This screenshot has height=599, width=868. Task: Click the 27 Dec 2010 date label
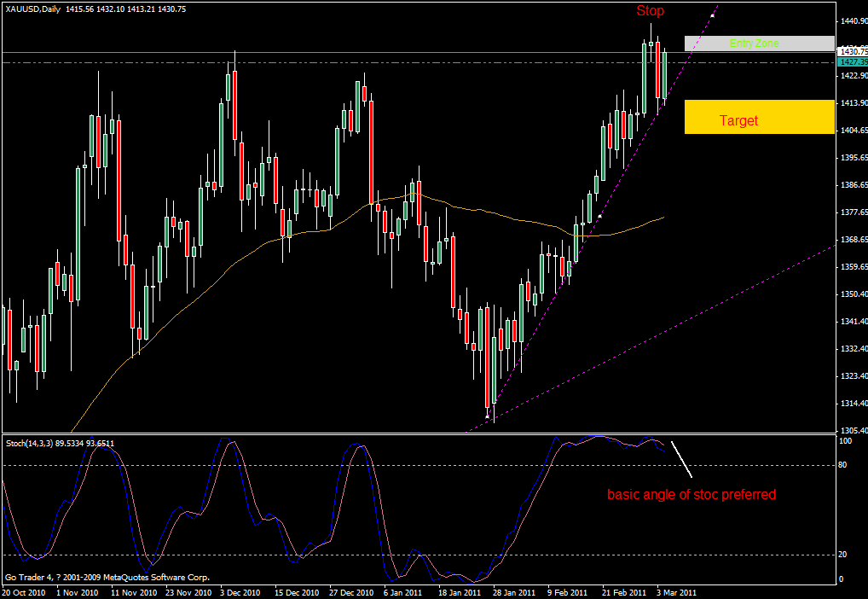(353, 591)
